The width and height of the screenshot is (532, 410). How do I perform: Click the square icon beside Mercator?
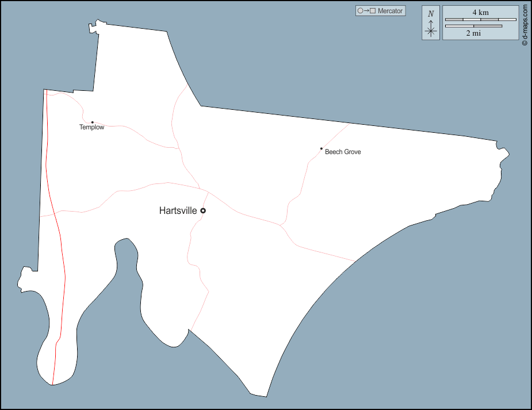(373, 11)
